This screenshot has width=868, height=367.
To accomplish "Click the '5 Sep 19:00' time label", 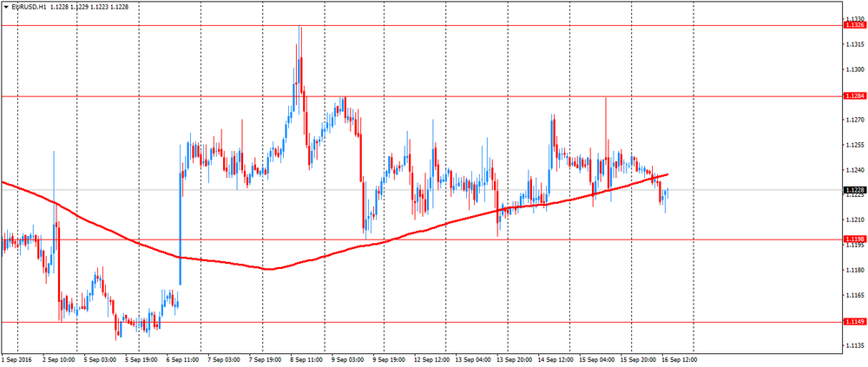I will click(141, 360).
